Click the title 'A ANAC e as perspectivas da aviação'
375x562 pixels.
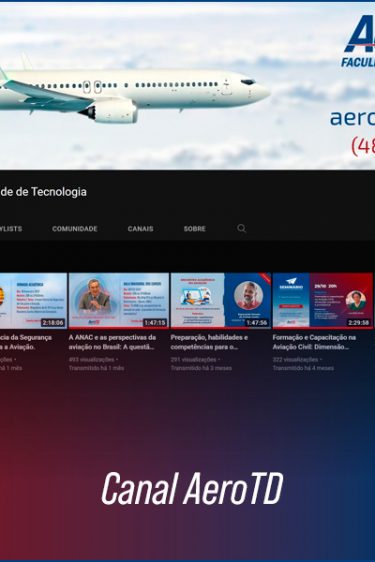click(x=112, y=342)
